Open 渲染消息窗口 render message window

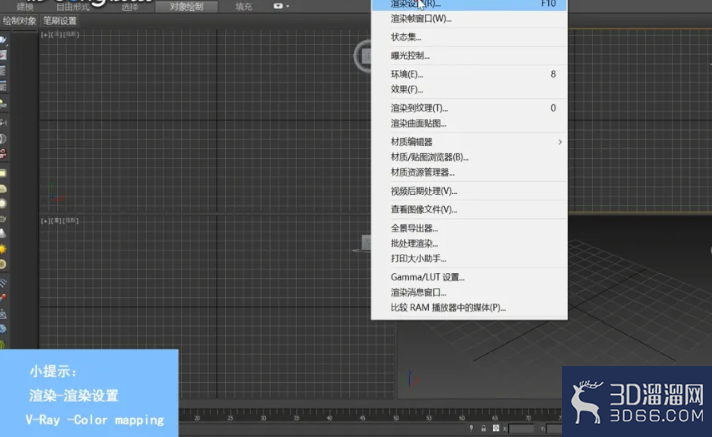pos(470,293)
